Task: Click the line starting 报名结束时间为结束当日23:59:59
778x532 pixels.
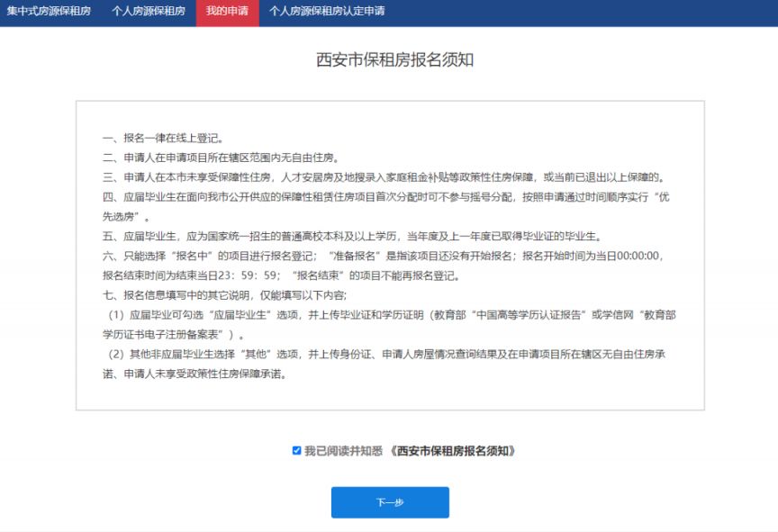Action: [x=281, y=275]
